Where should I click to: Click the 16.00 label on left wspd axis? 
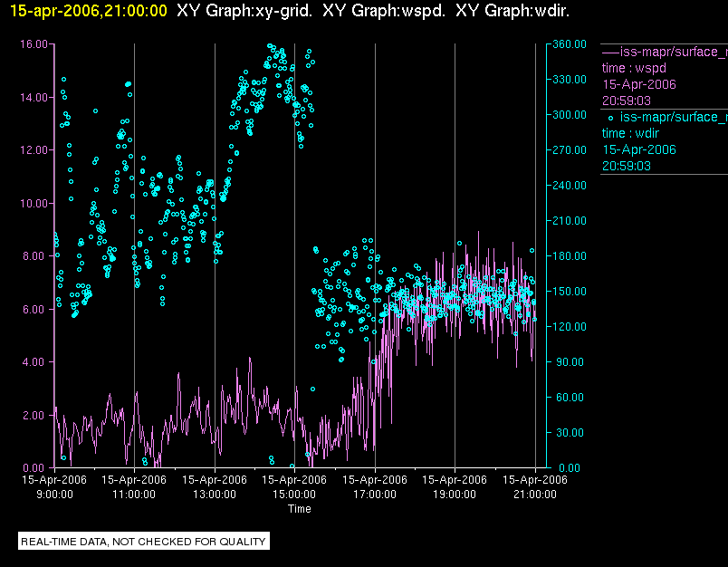point(34,44)
